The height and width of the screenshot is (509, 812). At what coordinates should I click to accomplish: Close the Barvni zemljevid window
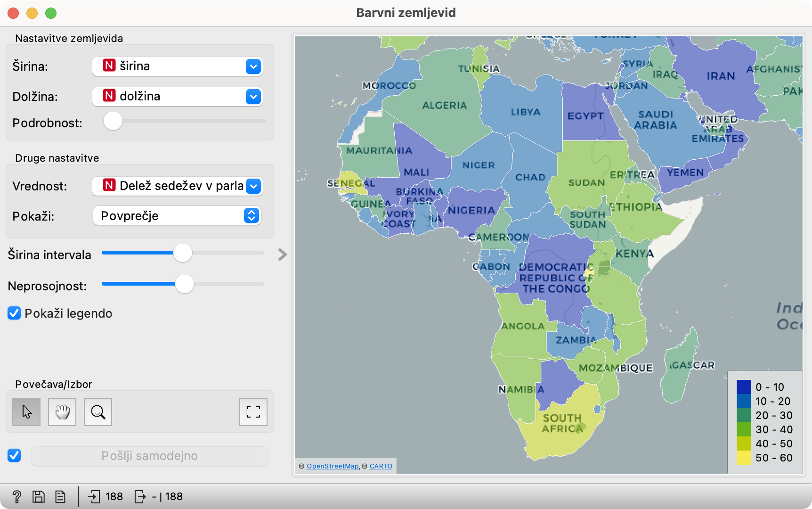pyautogui.click(x=13, y=13)
